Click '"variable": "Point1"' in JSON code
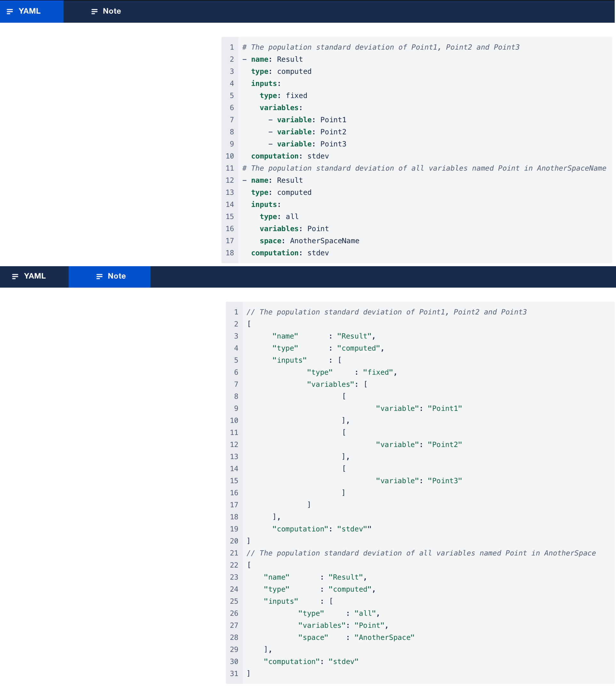Screen dimensions: 616x686 (419, 408)
